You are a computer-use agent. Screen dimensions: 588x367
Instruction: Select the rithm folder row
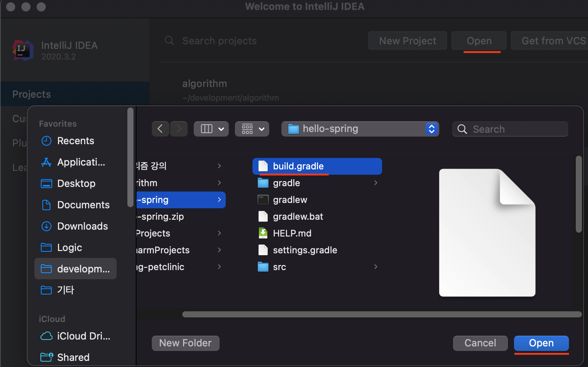[181, 183]
